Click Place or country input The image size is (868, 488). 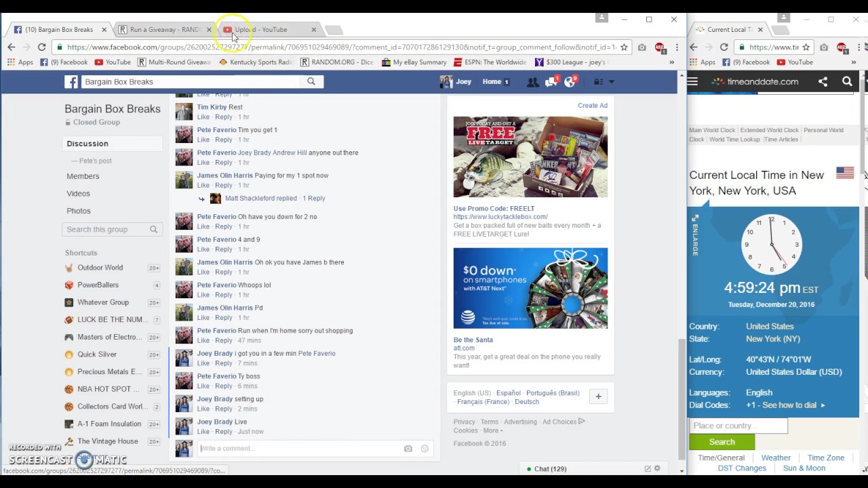[x=738, y=426]
